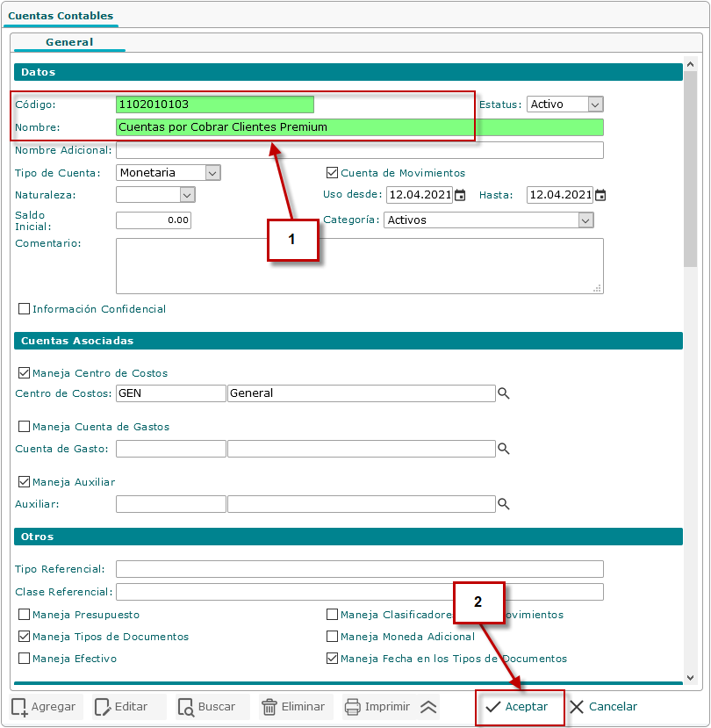The width and height of the screenshot is (711, 728).
Task: Enable Información Confidencial checkbox
Action: [x=24, y=309]
